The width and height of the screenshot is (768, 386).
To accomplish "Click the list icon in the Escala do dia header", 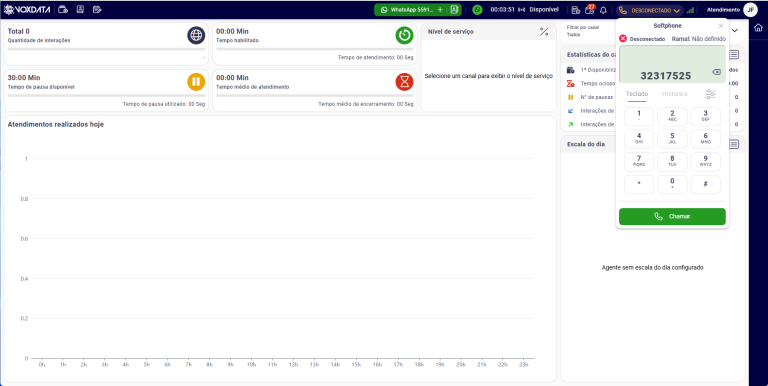I will pyautogui.click(x=733, y=144).
